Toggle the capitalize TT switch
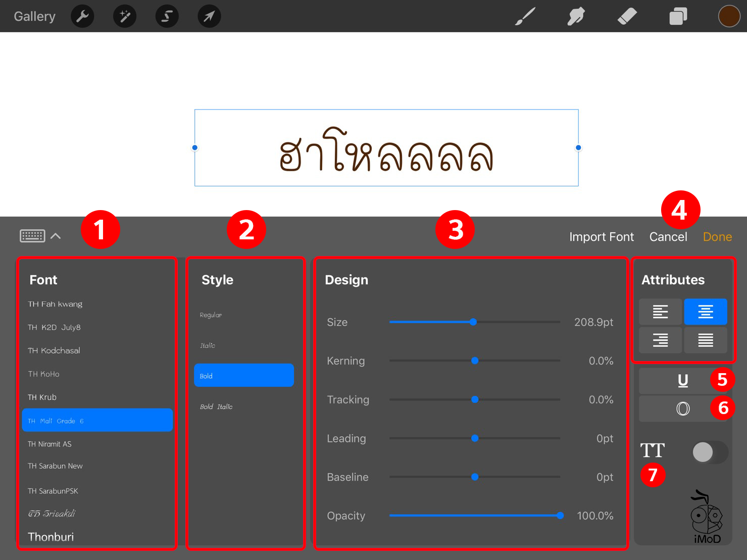This screenshot has height=560, width=747. [710, 452]
